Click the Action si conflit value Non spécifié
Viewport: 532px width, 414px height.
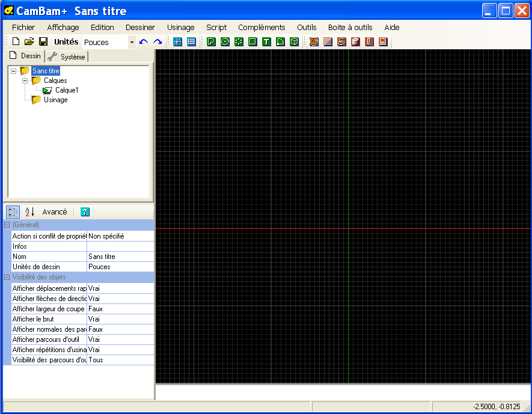coord(120,236)
